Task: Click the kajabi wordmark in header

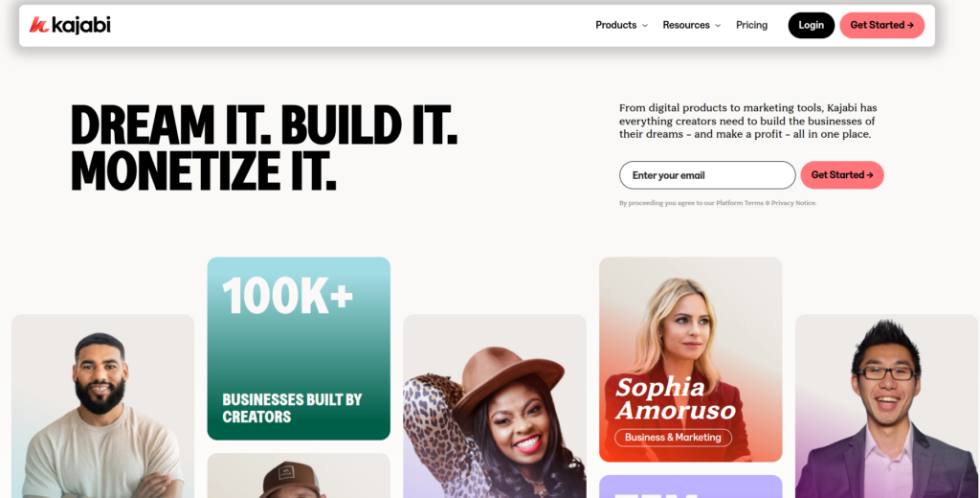Action: click(81, 25)
